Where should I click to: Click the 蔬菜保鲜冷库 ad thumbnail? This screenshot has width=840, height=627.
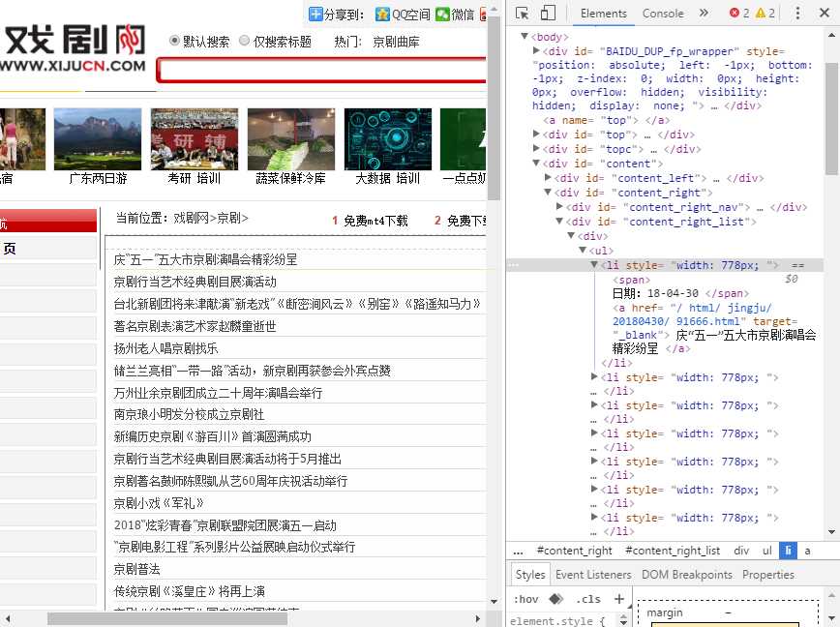click(291, 139)
